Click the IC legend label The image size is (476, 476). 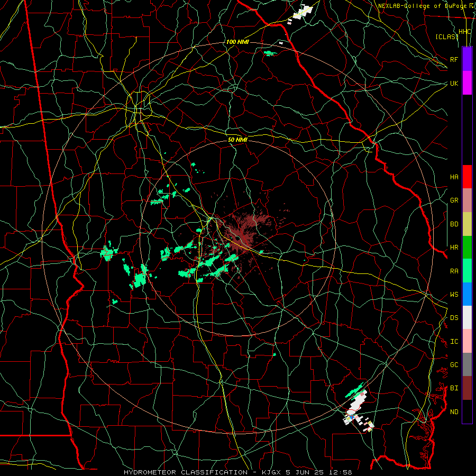pyautogui.click(x=454, y=342)
